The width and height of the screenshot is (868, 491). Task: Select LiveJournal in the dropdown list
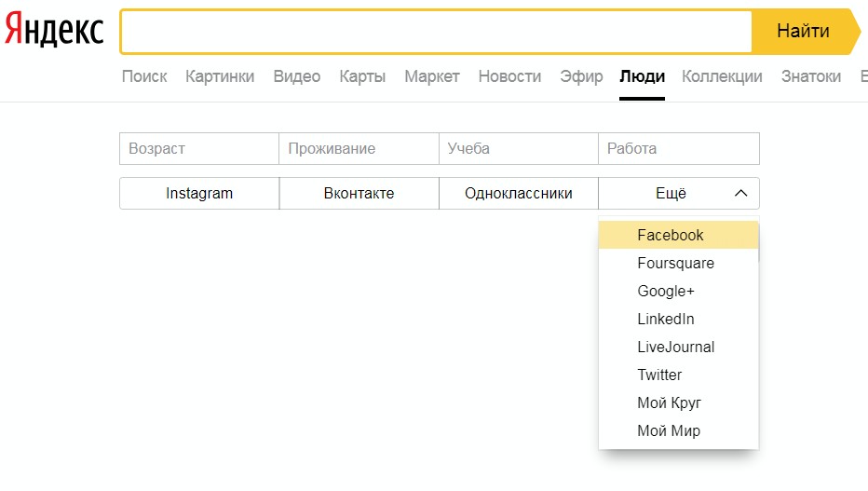[678, 348]
